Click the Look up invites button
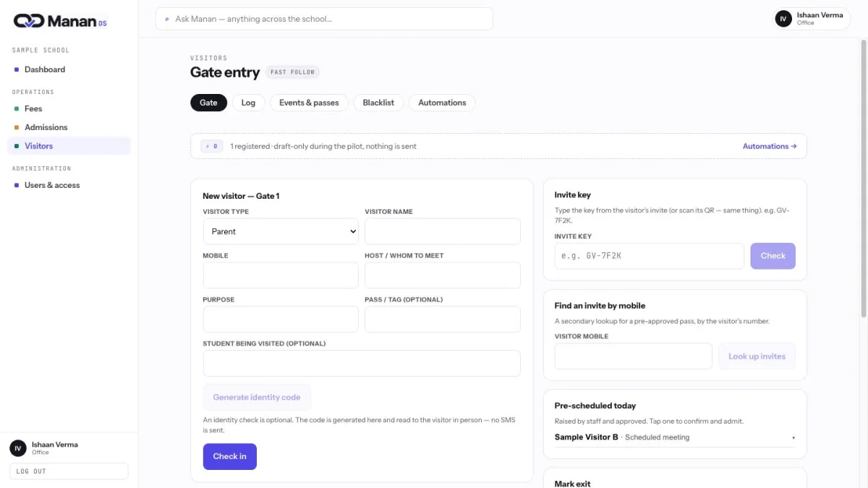 click(x=757, y=356)
